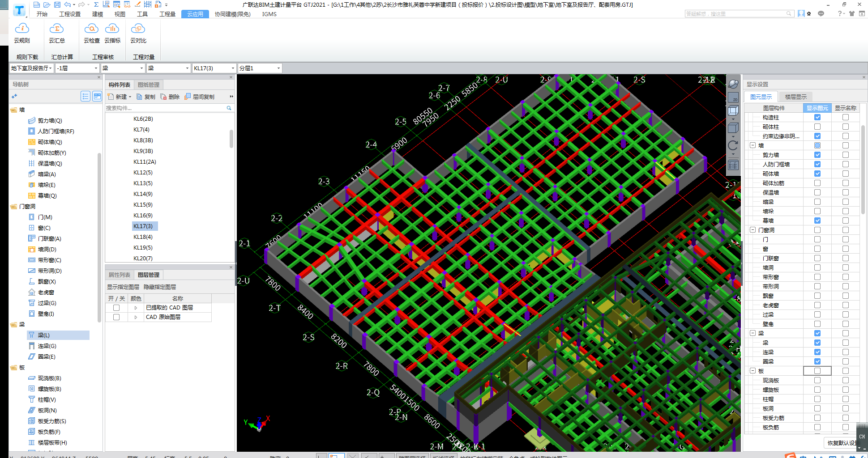Enable 显示图元 checkbox for 现浇板
868x458 pixels.
[x=817, y=380]
